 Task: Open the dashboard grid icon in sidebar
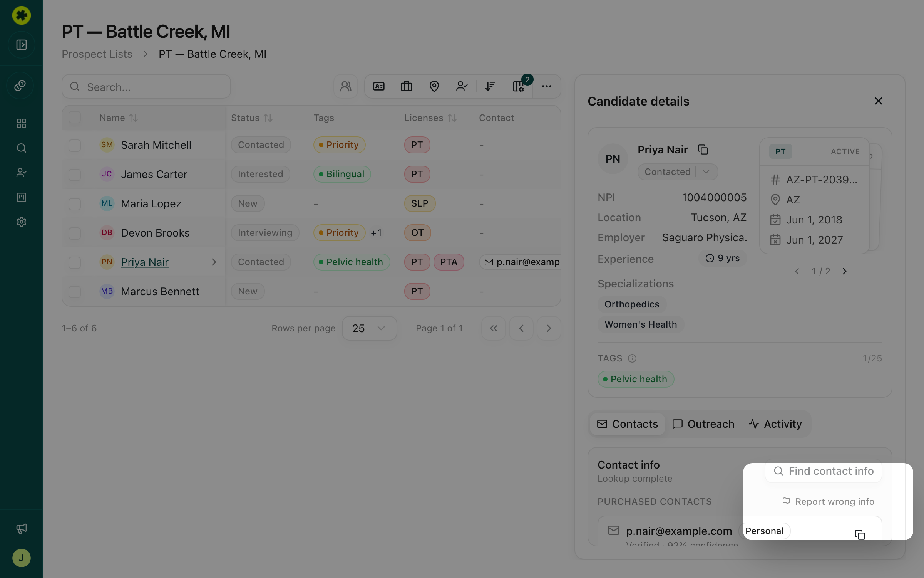[x=22, y=123]
